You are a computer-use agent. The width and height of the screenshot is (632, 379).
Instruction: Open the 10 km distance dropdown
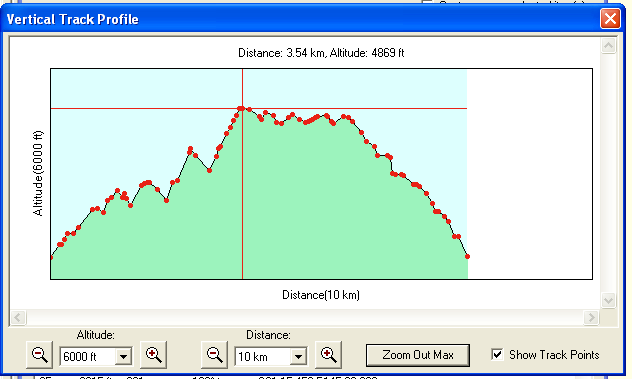pyautogui.click(x=298, y=356)
